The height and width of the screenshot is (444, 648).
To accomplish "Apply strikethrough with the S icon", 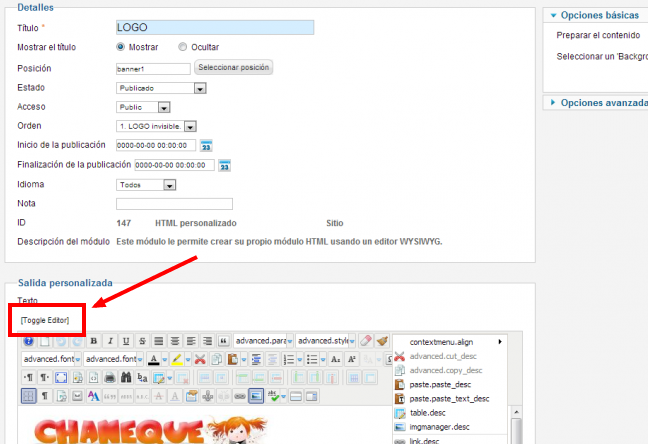I will [x=142, y=341].
